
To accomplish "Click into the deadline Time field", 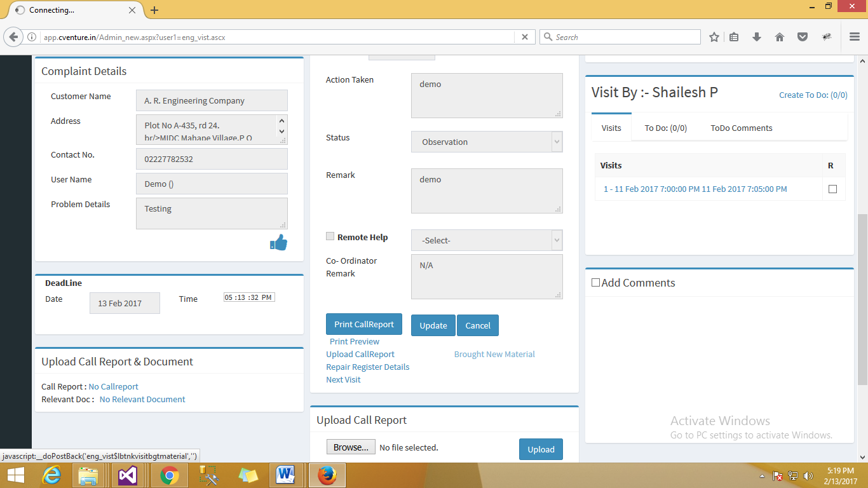I will tap(249, 297).
